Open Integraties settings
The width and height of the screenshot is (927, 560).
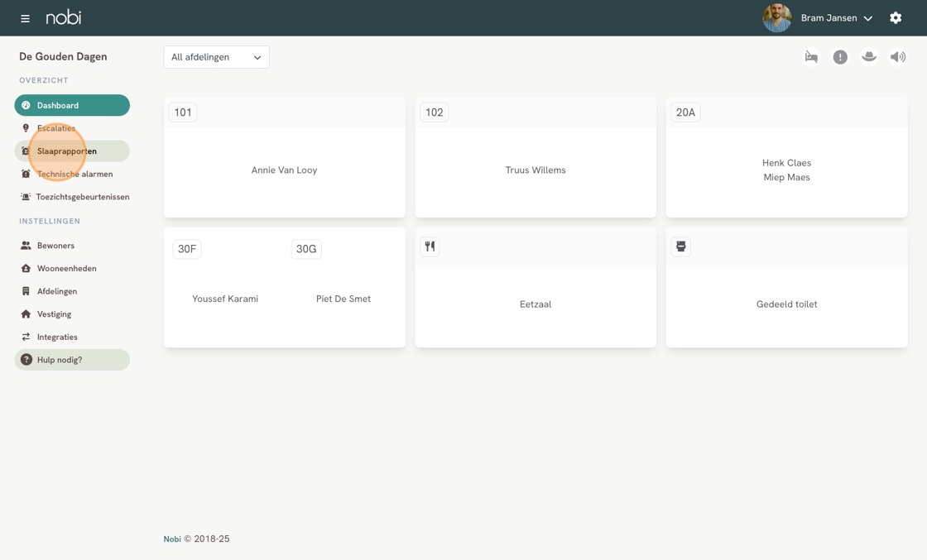[x=57, y=337]
